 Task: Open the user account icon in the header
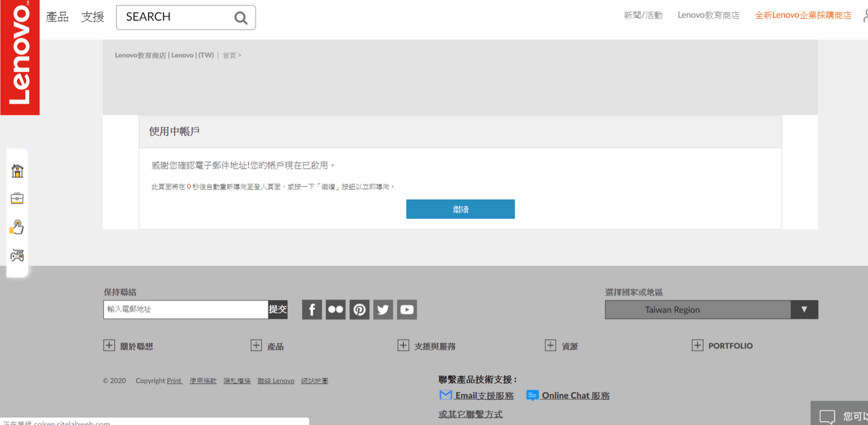click(x=865, y=16)
